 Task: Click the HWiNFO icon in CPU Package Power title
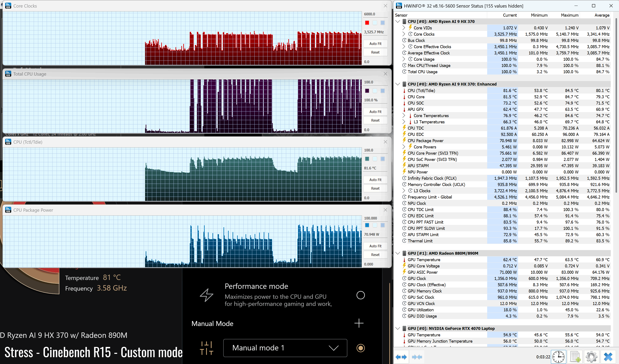(8, 210)
